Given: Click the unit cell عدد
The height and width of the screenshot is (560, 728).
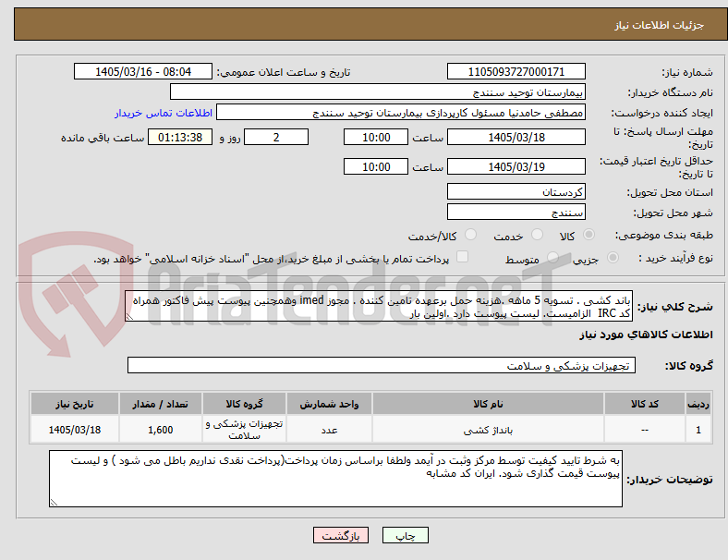Looking at the screenshot, I should (x=329, y=430).
